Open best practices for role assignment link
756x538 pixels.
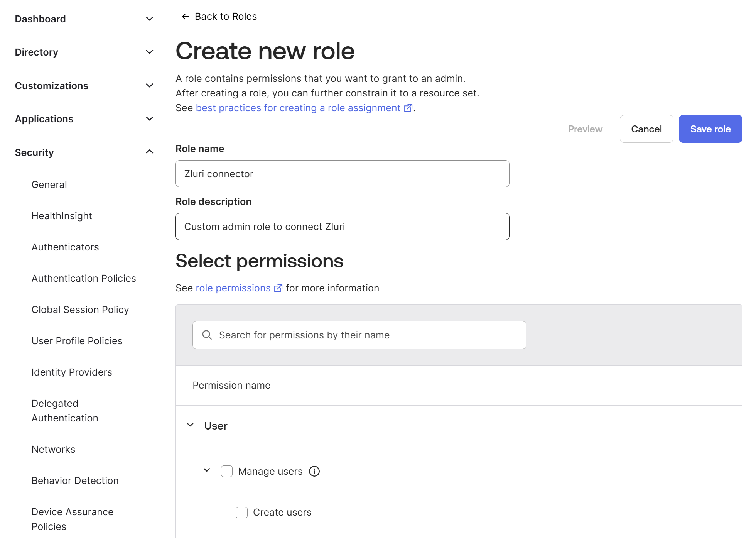pos(298,108)
